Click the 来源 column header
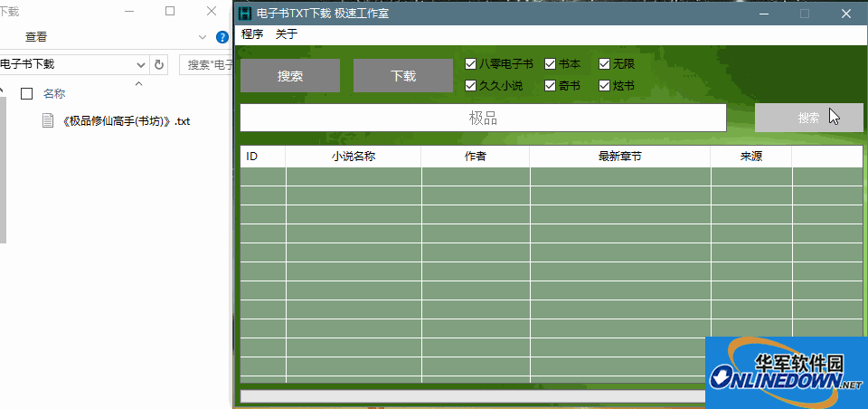Screen dimensions: 868x409 pos(751,157)
